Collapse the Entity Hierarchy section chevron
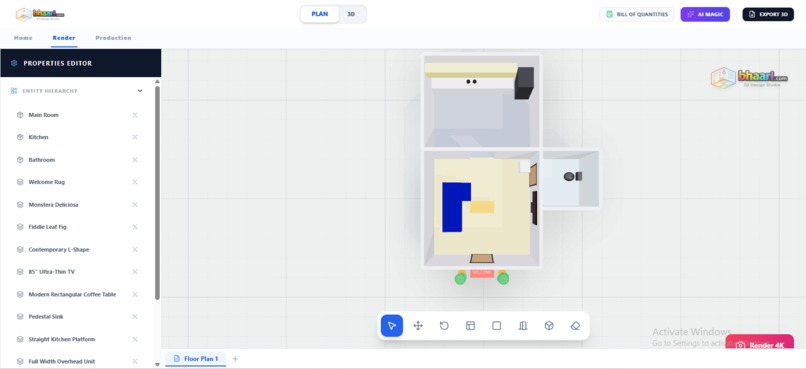The image size is (806, 369). point(140,91)
